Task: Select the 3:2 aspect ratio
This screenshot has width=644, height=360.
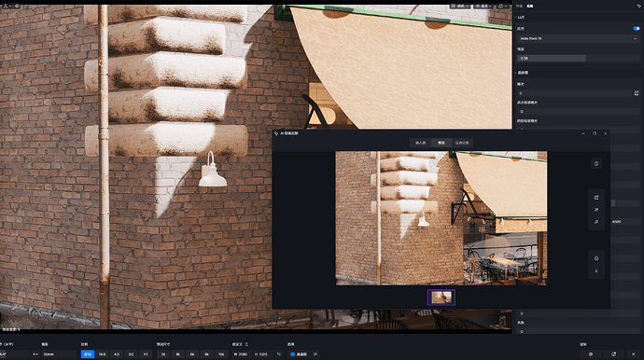Action: 131,354
